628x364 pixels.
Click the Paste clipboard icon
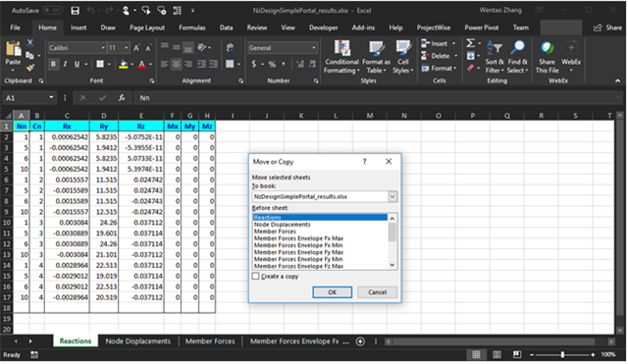[13, 49]
